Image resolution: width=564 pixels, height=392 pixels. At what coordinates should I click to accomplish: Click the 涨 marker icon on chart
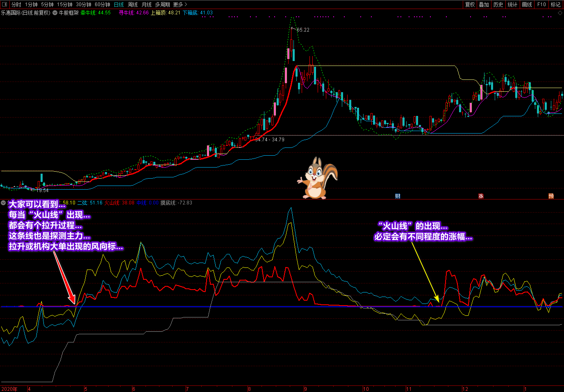pyautogui.click(x=481, y=196)
